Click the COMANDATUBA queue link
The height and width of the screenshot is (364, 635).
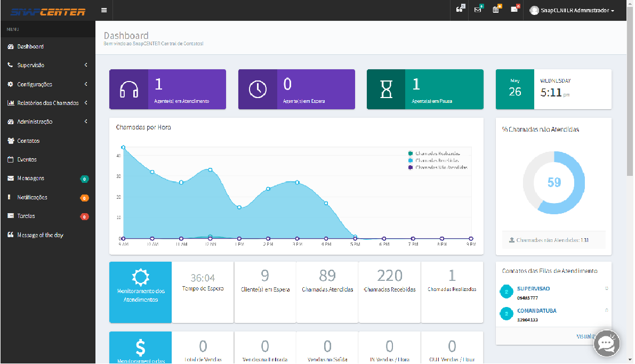click(x=536, y=311)
